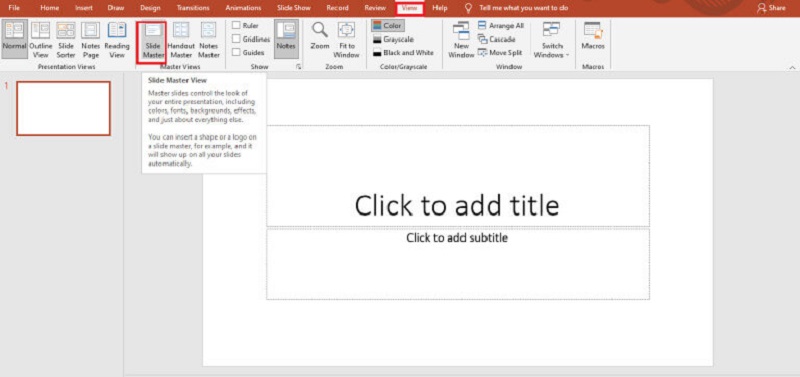The height and width of the screenshot is (377, 800).
Task: Toggle the Notes pane button
Action: [x=286, y=39]
